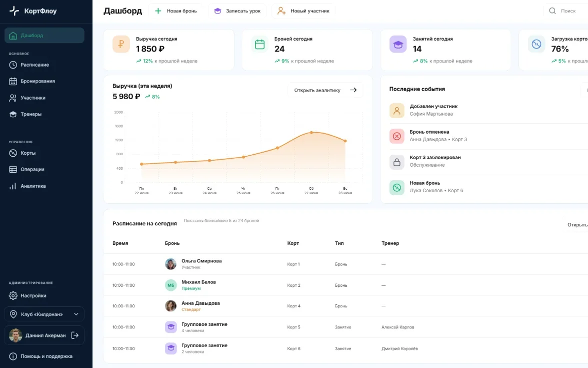Click Анна Давыдова's avatar in the schedule

[170, 306]
